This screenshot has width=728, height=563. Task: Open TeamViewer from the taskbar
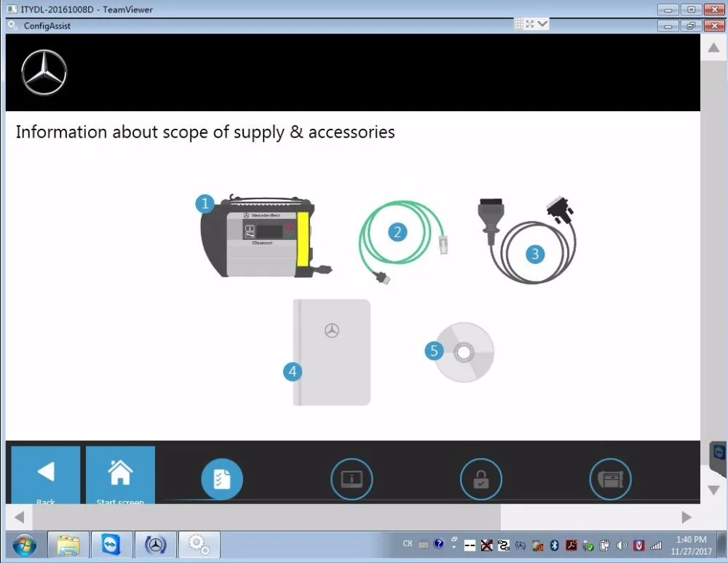click(112, 545)
